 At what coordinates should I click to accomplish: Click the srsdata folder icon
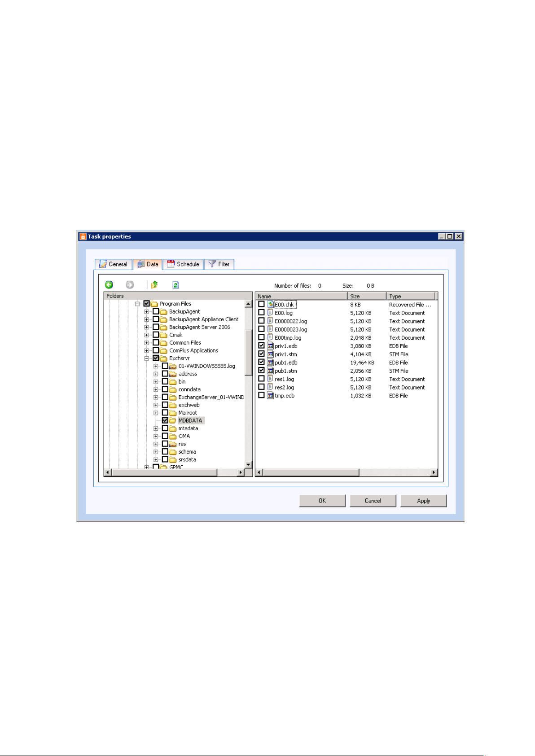click(x=173, y=459)
